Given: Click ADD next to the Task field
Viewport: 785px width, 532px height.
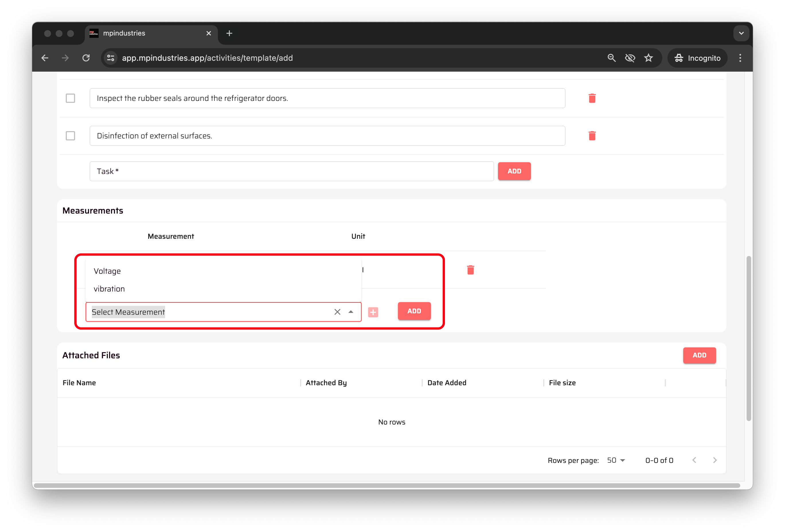Looking at the screenshot, I should click(514, 171).
